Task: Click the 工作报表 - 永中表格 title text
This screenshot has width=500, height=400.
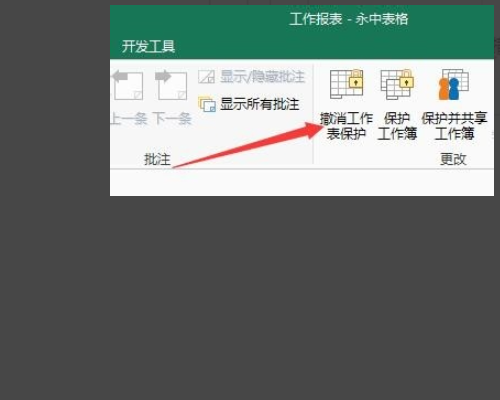Action: 349,19
